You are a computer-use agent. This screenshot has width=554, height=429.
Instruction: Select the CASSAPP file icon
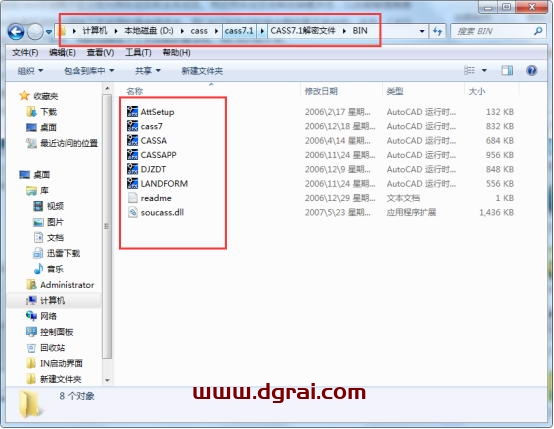coord(132,154)
